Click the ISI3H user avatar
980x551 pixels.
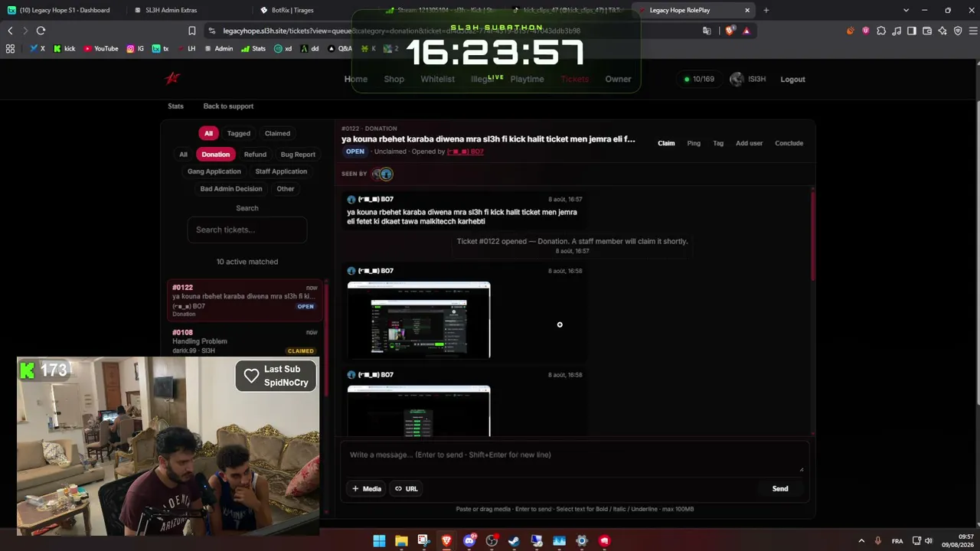[737, 79]
